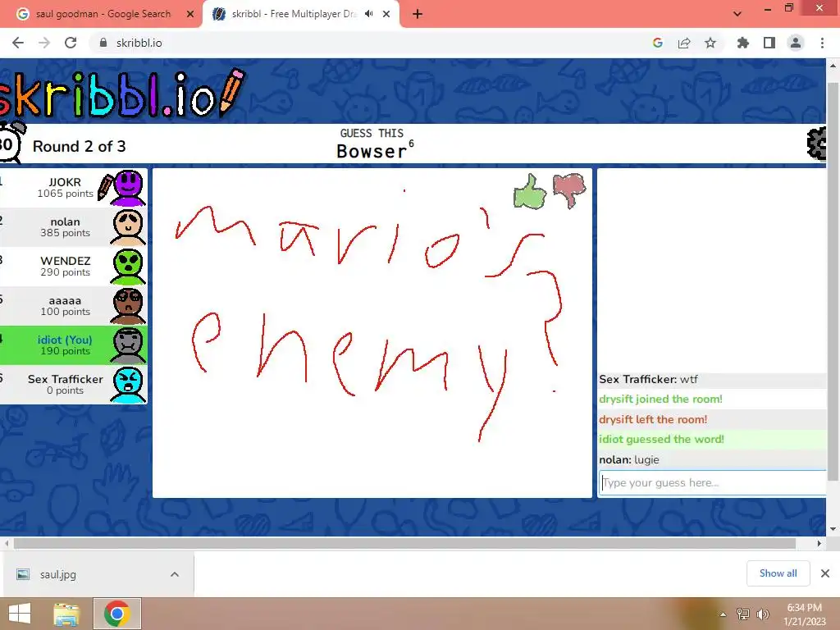
Task: Click the skribbl.io logo
Action: click(122, 94)
